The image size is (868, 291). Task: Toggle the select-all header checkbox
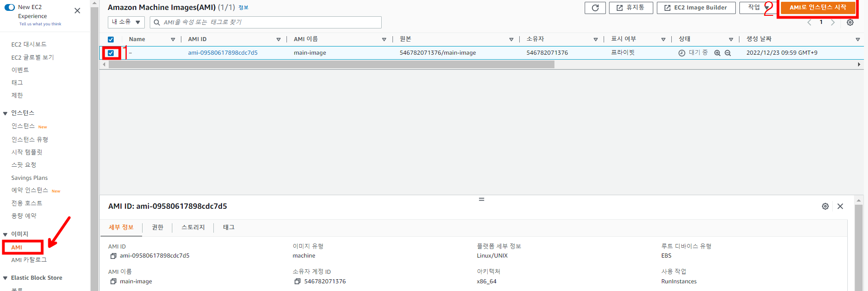pyautogui.click(x=111, y=39)
